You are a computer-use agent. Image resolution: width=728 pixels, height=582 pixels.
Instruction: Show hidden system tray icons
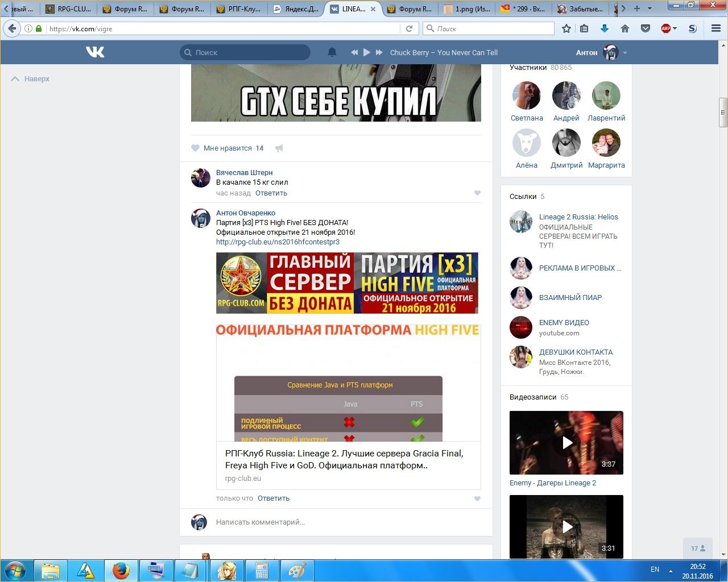[671, 570]
